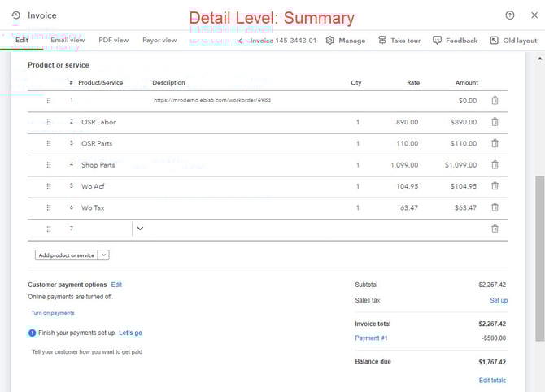Click info icon beside Finish your payments
The width and height of the screenshot is (545, 392).
click(x=32, y=333)
